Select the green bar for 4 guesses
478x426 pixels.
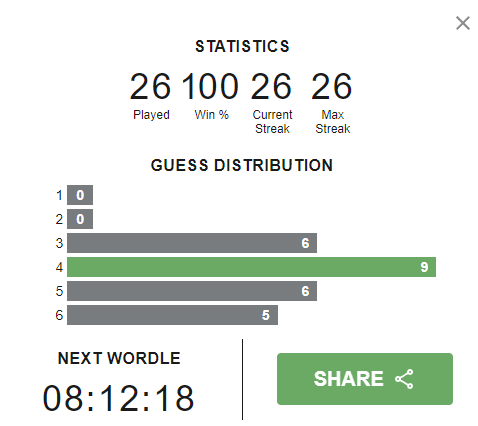coord(251,267)
